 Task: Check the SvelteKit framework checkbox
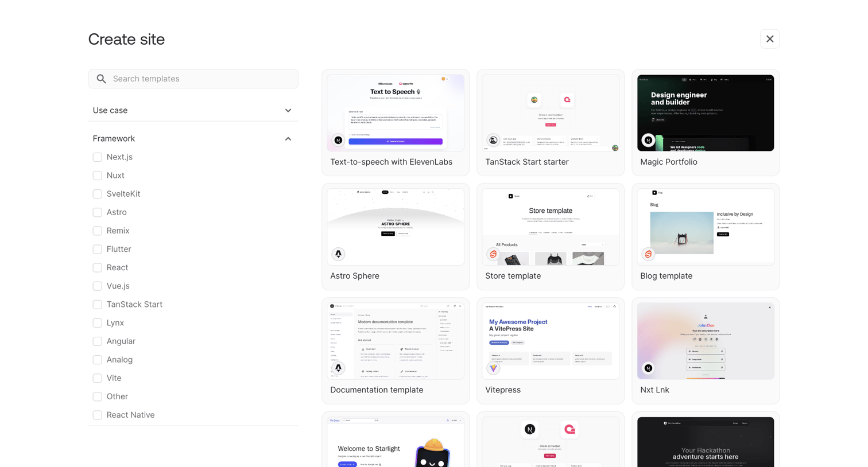point(98,194)
